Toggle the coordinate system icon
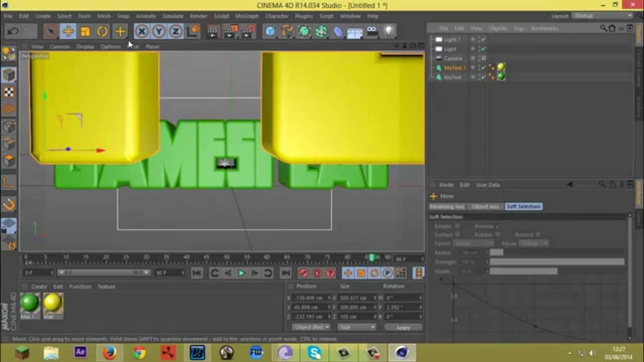Viewport: 644px width, 362px height. pyautogui.click(x=193, y=32)
